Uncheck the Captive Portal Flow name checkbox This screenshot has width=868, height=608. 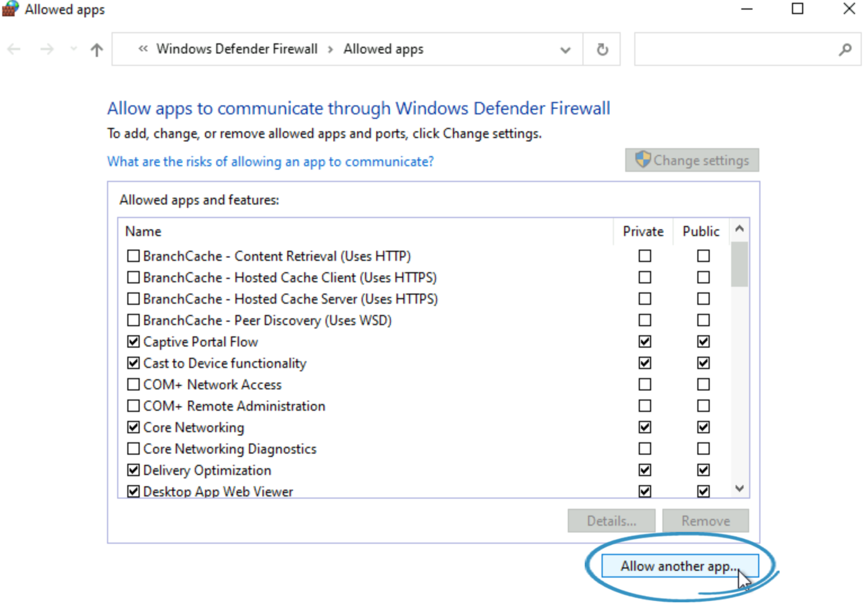click(133, 341)
